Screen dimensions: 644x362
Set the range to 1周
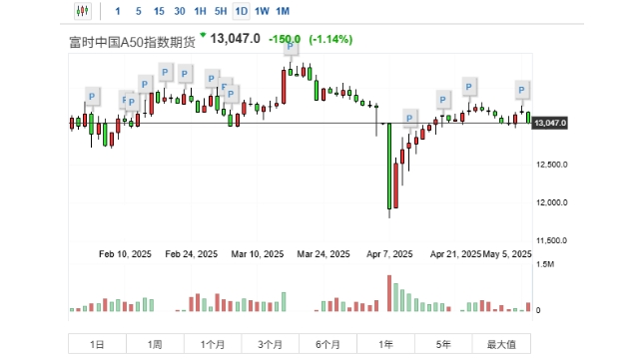[155, 344]
